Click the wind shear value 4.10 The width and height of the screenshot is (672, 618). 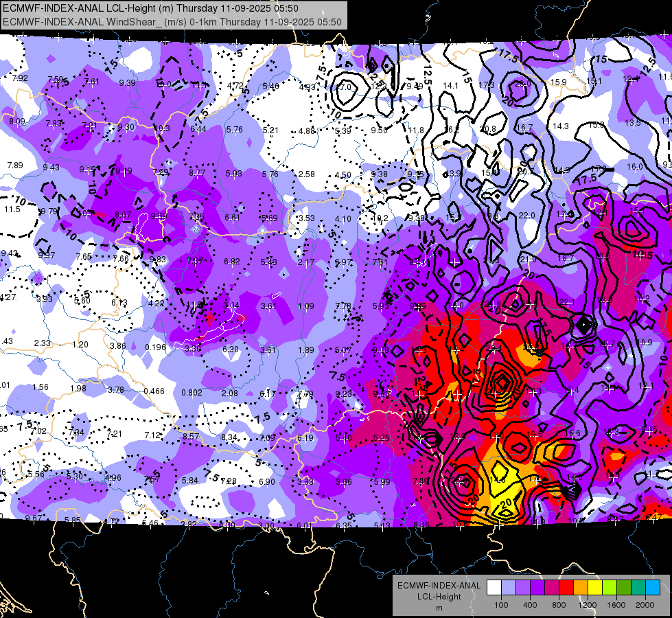click(343, 219)
